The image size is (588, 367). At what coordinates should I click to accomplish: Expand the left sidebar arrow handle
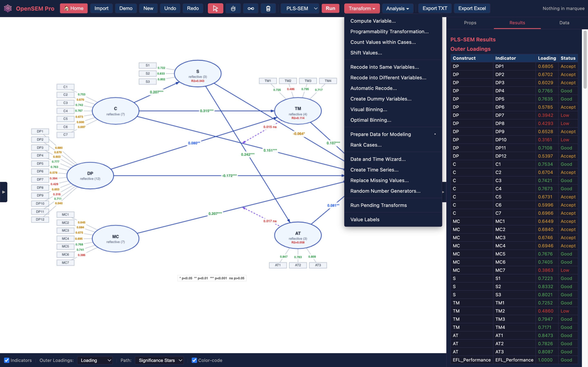coord(4,192)
